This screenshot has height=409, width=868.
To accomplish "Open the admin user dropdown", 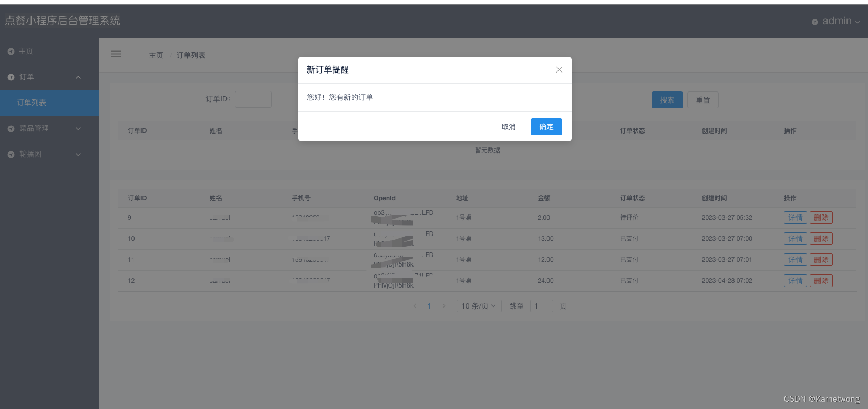I will (x=836, y=21).
